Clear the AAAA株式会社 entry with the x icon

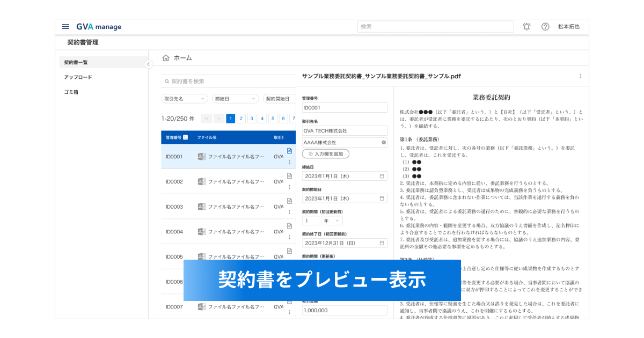tap(384, 143)
